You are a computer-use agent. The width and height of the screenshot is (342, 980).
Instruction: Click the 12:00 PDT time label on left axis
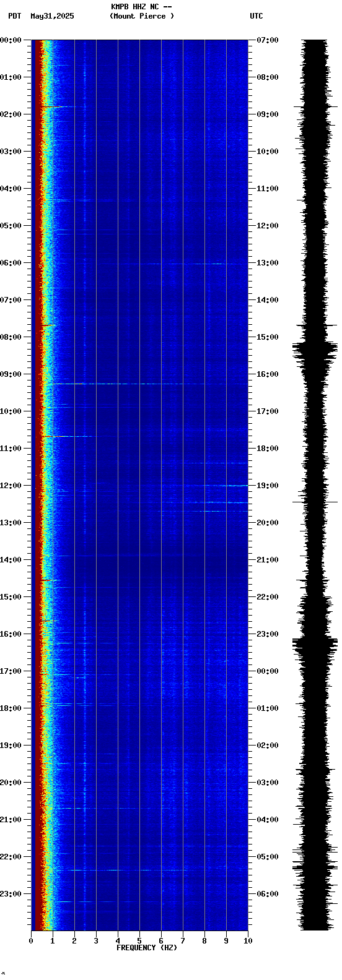pos(11,486)
